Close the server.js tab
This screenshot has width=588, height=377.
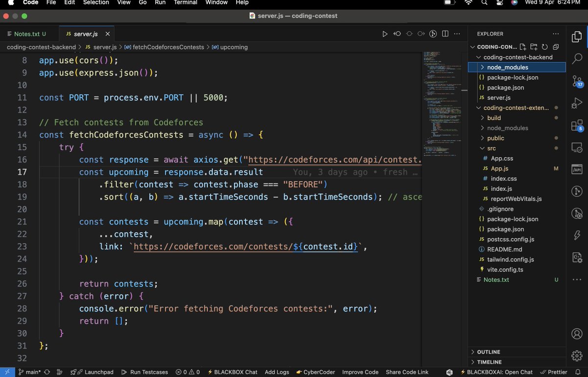click(107, 34)
